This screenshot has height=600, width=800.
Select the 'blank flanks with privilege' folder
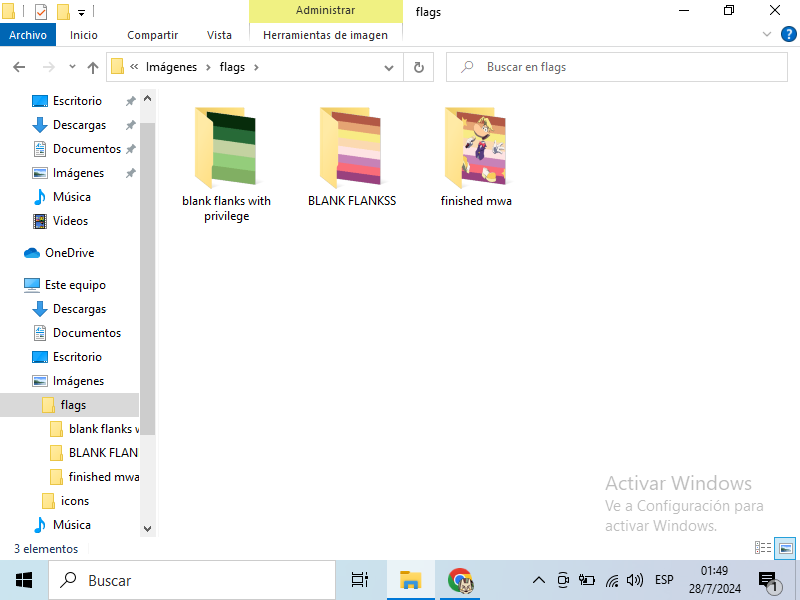[227, 164]
